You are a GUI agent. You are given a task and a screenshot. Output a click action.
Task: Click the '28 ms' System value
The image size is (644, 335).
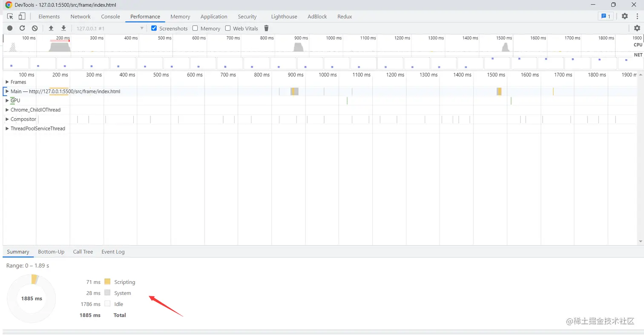coord(93,293)
